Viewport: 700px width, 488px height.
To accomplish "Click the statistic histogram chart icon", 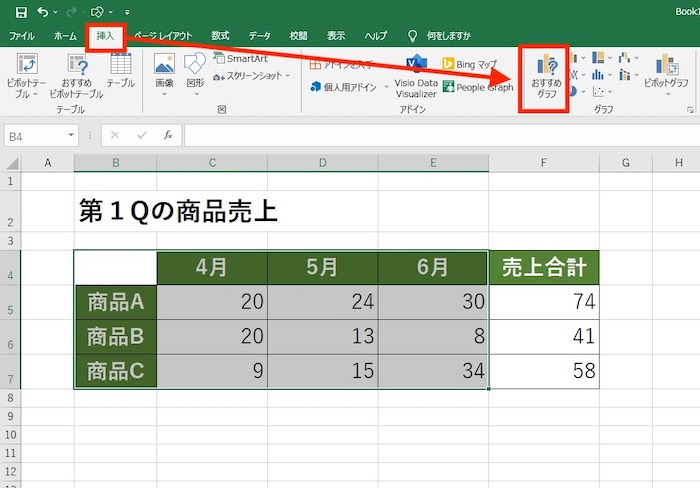I will (x=598, y=75).
